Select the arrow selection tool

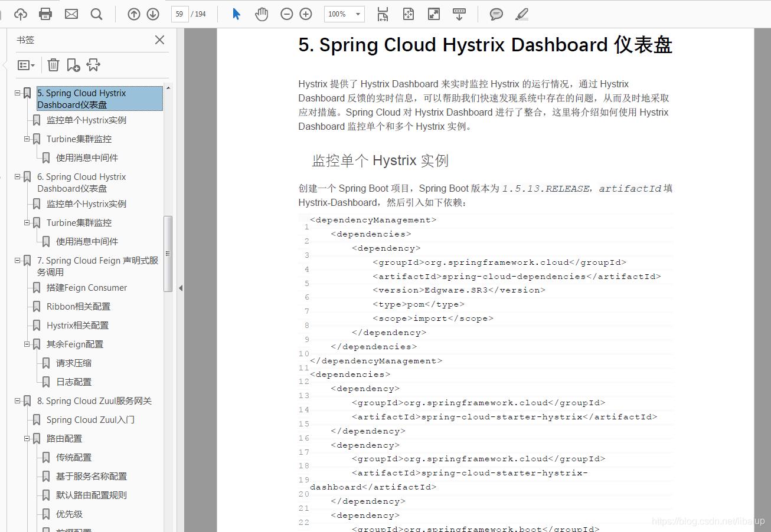click(x=237, y=14)
